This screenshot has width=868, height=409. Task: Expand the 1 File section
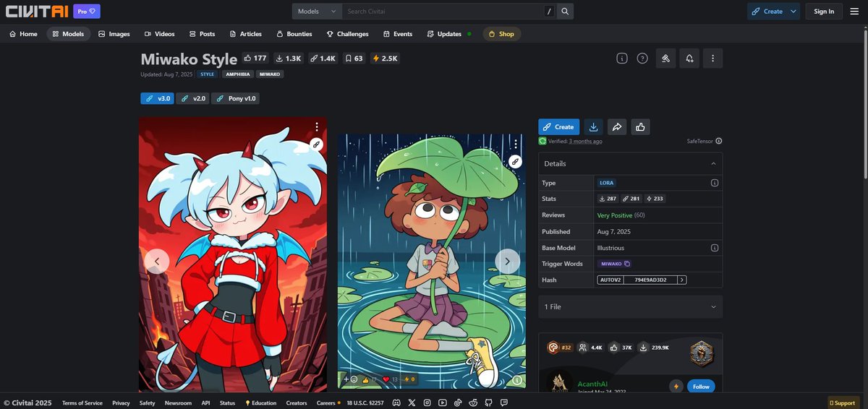pyautogui.click(x=631, y=307)
